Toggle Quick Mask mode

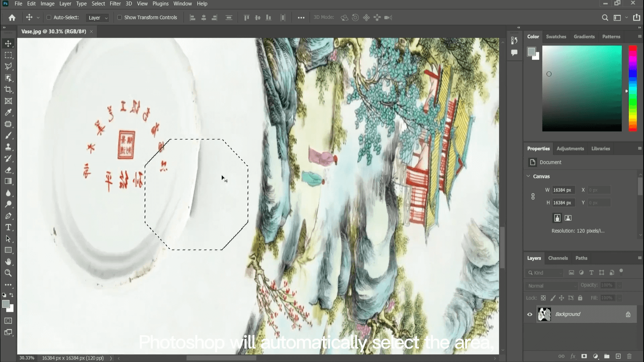pyautogui.click(x=8, y=321)
